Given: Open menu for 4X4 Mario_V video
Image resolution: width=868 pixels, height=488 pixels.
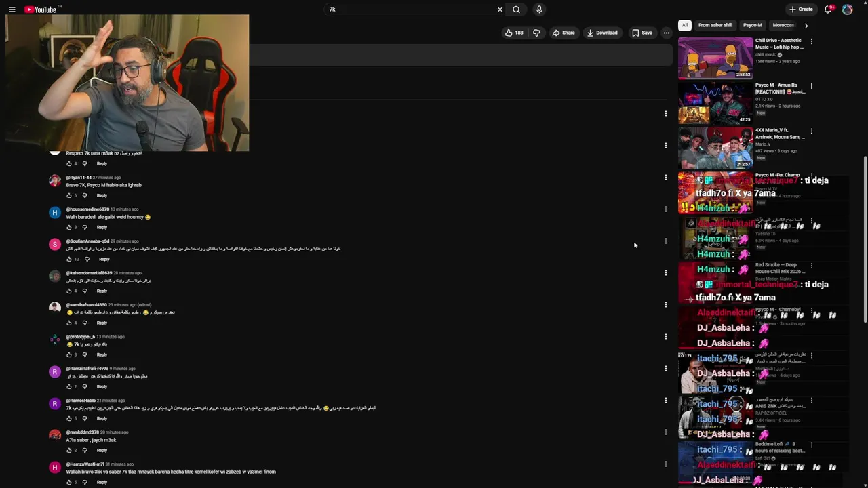Looking at the screenshot, I should pyautogui.click(x=811, y=131).
